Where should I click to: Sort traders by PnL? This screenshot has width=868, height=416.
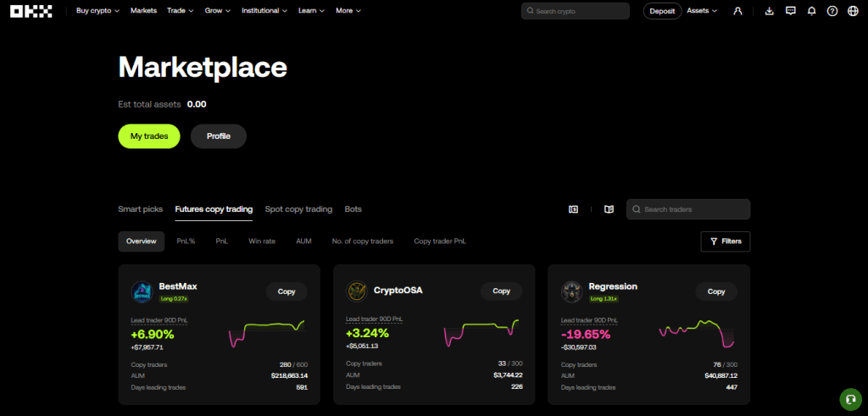point(222,241)
